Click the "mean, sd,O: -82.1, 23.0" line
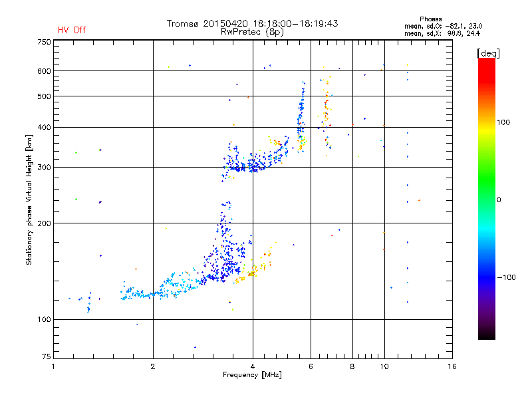The height and width of the screenshot is (399, 532). [x=443, y=26]
